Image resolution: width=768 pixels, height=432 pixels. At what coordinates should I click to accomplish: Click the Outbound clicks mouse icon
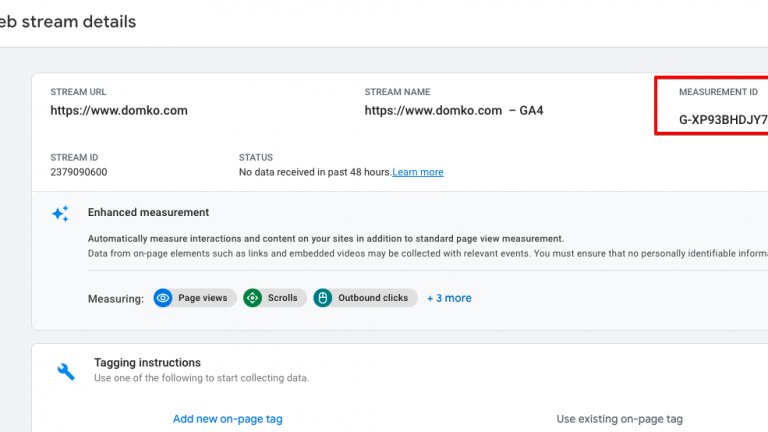pyautogui.click(x=322, y=298)
